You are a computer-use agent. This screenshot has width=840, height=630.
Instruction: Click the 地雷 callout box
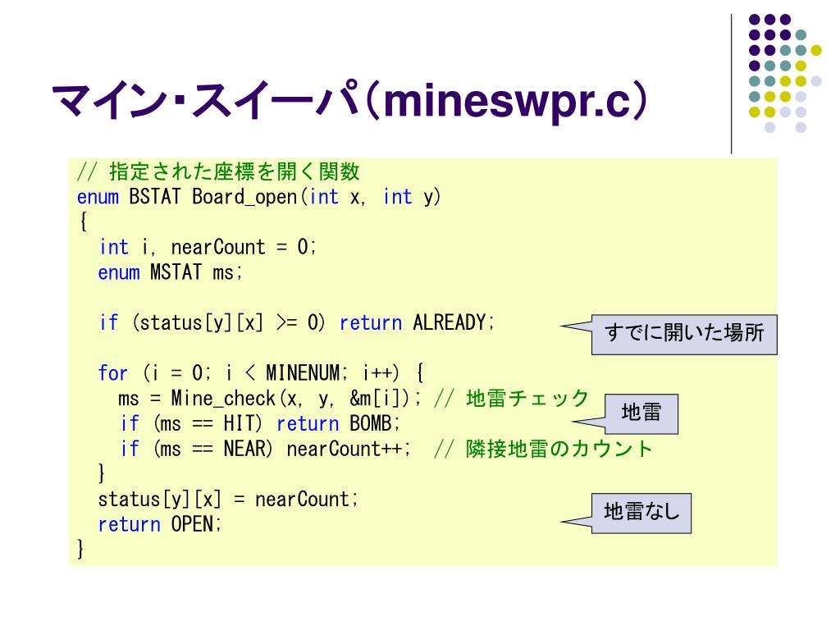click(641, 414)
